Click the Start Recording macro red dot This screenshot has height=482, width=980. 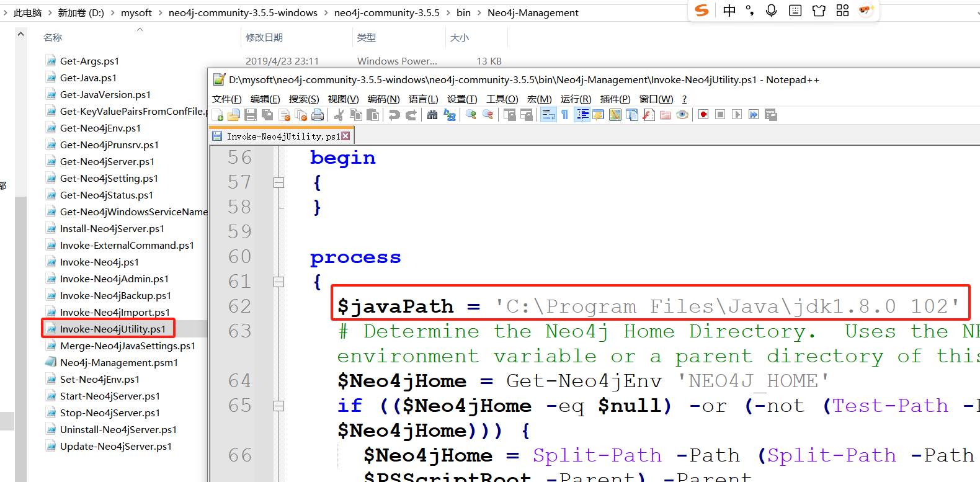pyautogui.click(x=703, y=115)
